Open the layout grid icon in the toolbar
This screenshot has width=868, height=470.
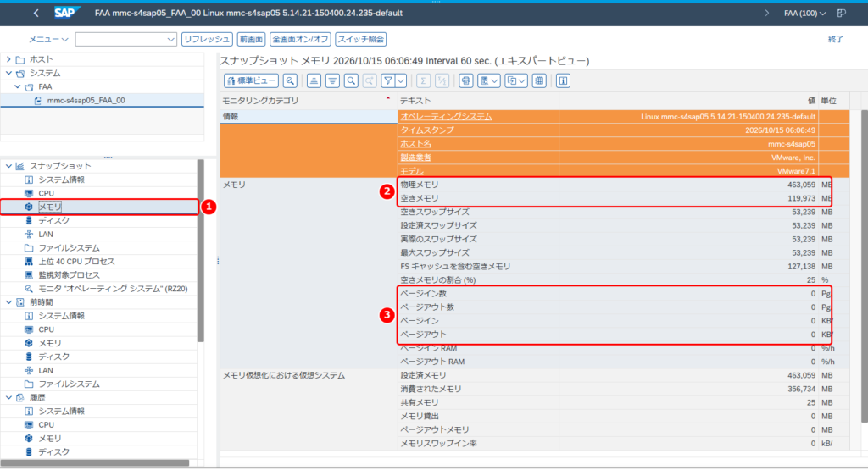click(x=539, y=80)
